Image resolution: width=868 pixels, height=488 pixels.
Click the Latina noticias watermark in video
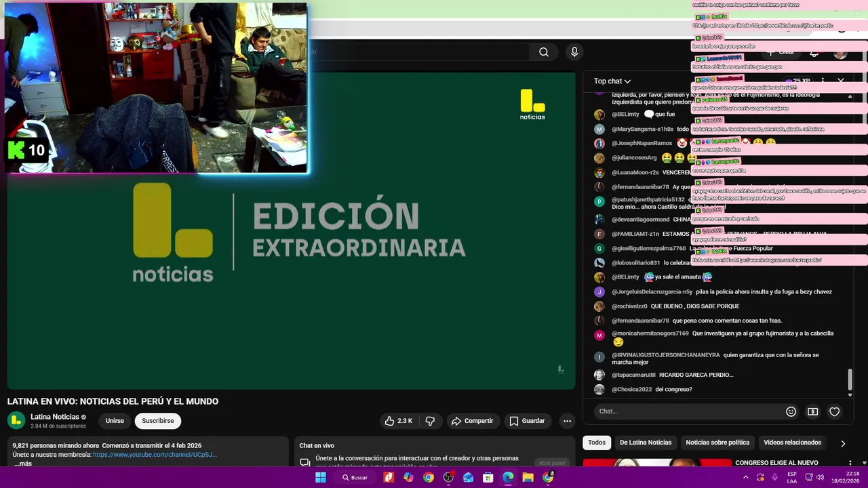[x=532, y=104]
